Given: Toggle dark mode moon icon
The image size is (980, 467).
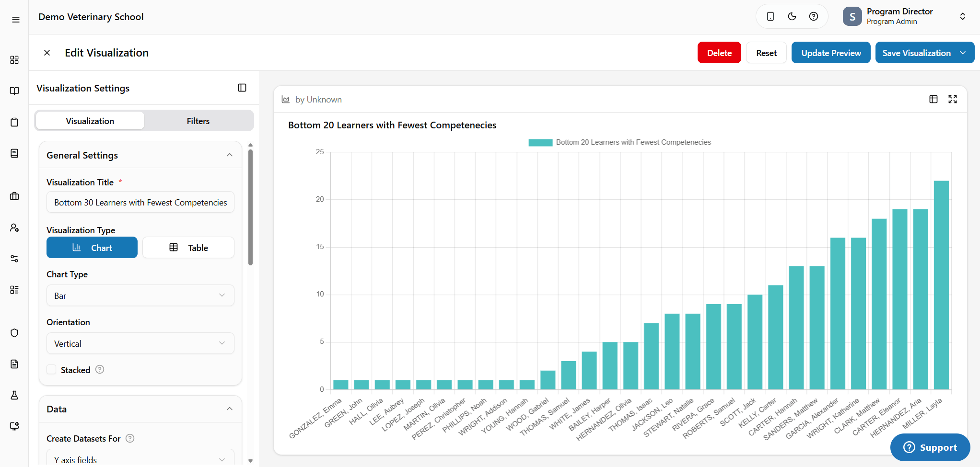Looking at the screenshot, I should click(x=792, y=16).
